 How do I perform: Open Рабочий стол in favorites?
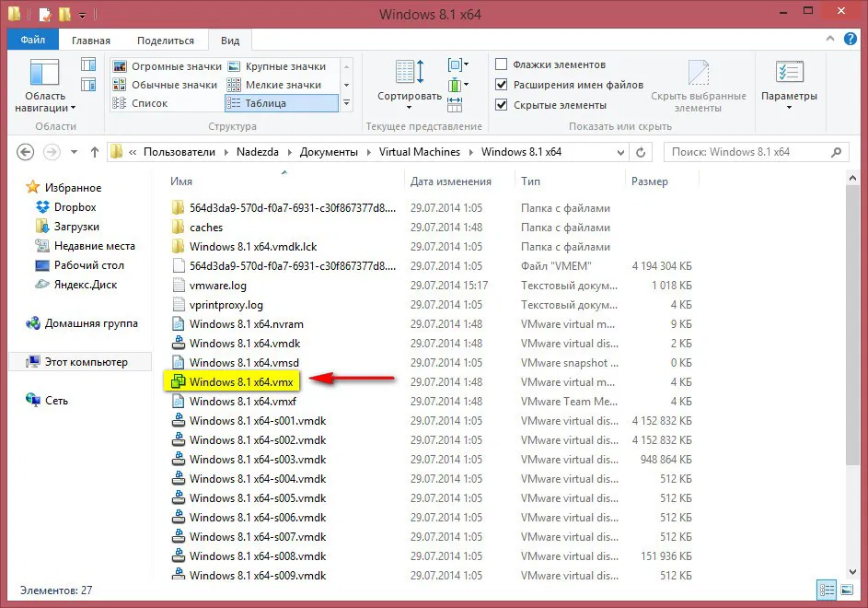point(80,265)
